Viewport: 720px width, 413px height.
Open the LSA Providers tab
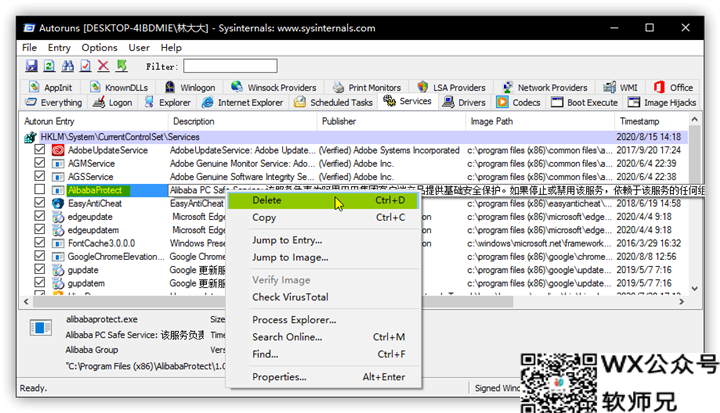(x=451, y=87)
